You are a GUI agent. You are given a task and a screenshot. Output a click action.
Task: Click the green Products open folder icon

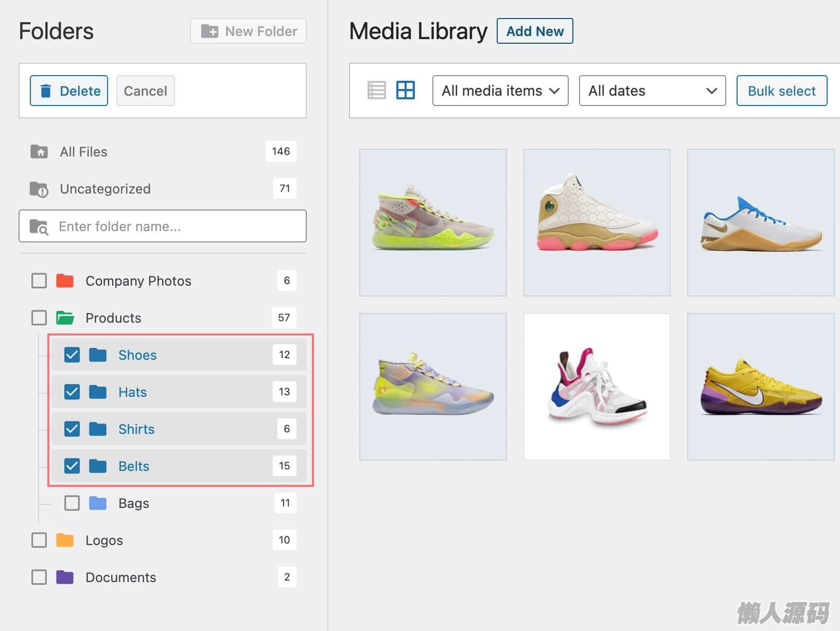(65, 318)
